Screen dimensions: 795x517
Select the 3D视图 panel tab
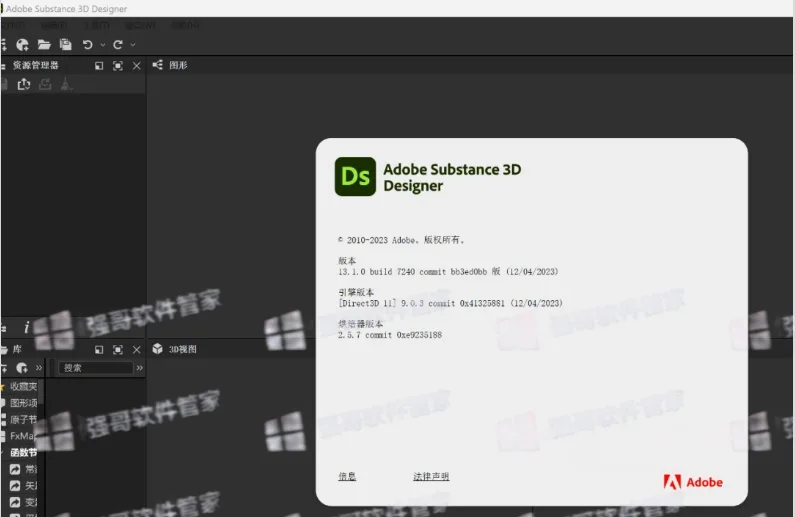point(183,349)
